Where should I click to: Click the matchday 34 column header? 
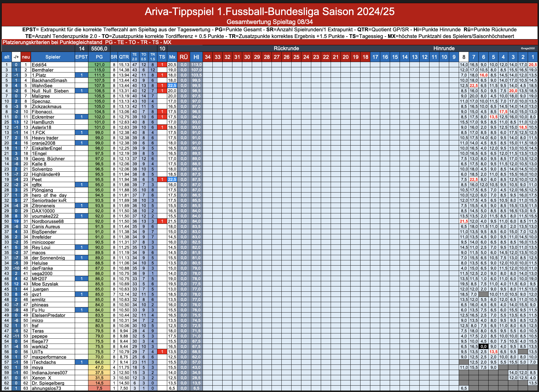(207, 57)
